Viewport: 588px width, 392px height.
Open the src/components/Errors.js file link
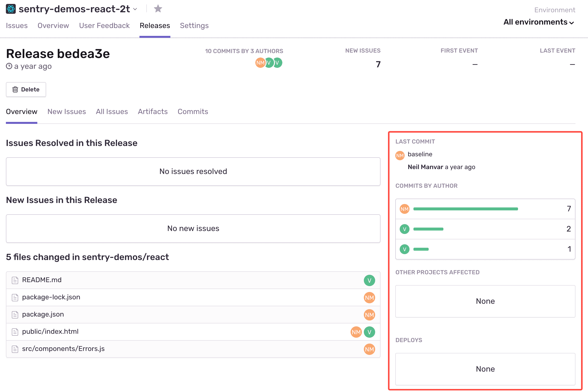(x=63, y=349)
